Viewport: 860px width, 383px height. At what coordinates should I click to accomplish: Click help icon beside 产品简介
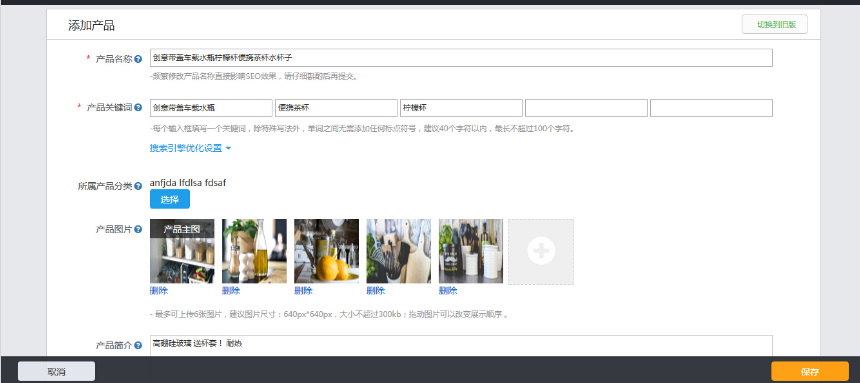pyautogui.click(x=138, y=345)
